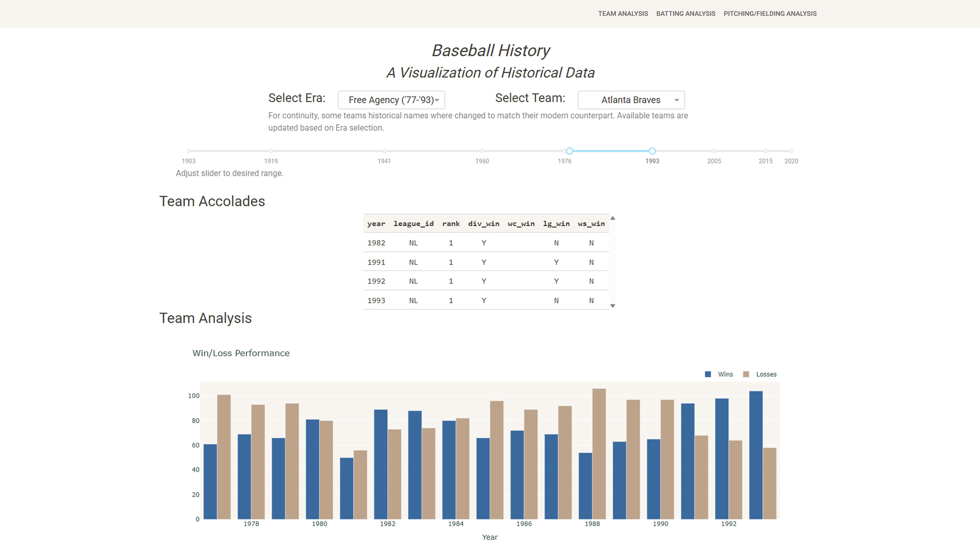
Task: Click the 'wc_win' column header
Action: [521, 224]
